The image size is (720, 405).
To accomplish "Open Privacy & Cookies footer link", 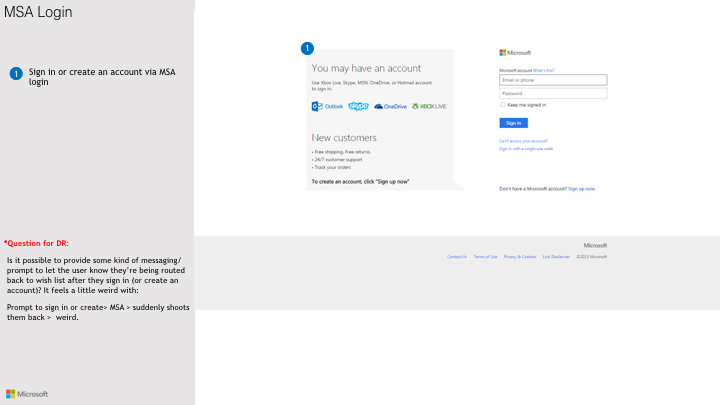I will [520, 257].
